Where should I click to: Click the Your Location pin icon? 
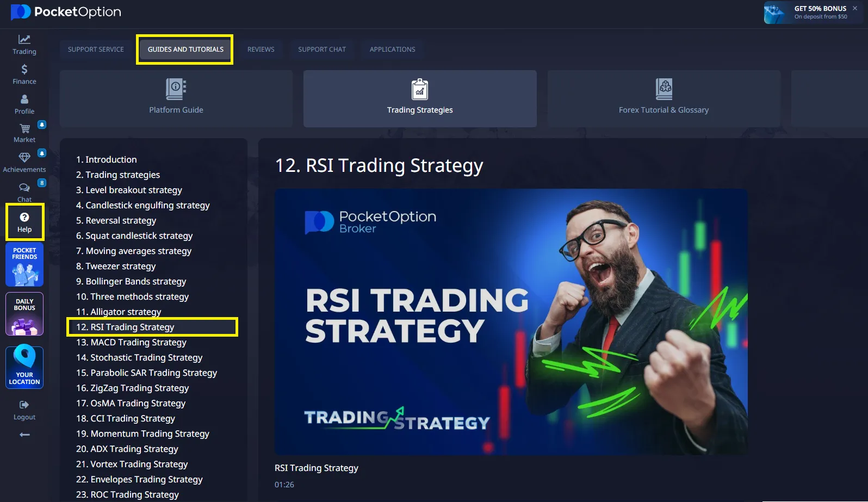[24, 357]
